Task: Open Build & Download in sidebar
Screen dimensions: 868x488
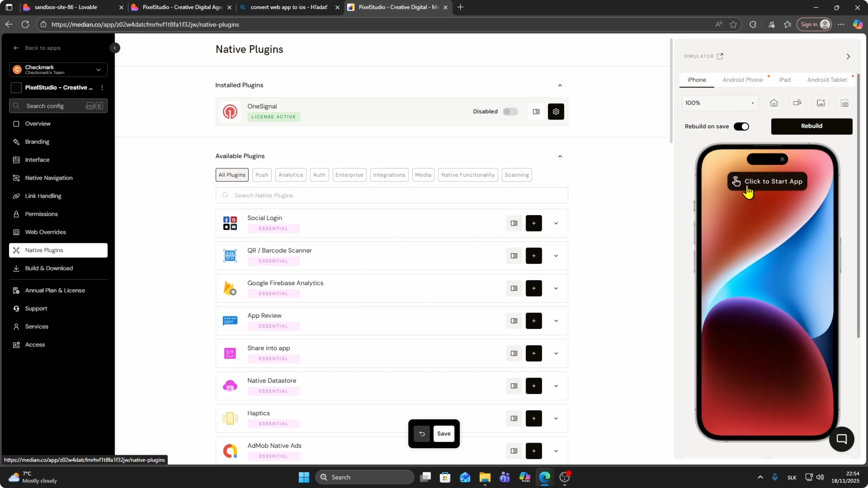Action: coord(58,269)
